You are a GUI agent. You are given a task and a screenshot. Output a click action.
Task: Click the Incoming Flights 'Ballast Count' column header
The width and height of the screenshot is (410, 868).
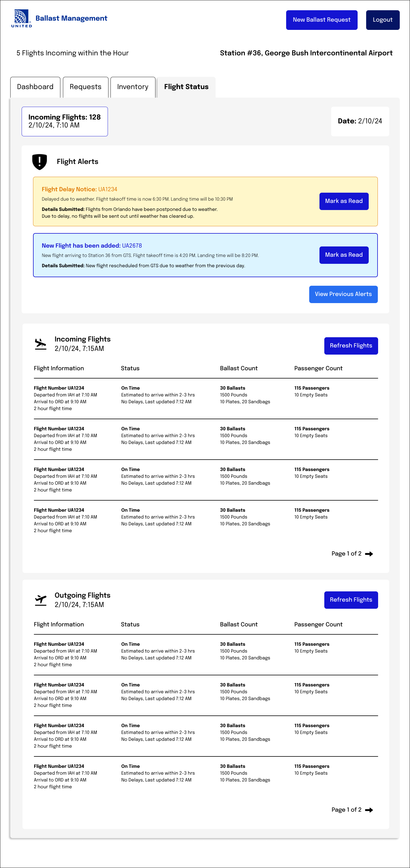pos(239,368)
